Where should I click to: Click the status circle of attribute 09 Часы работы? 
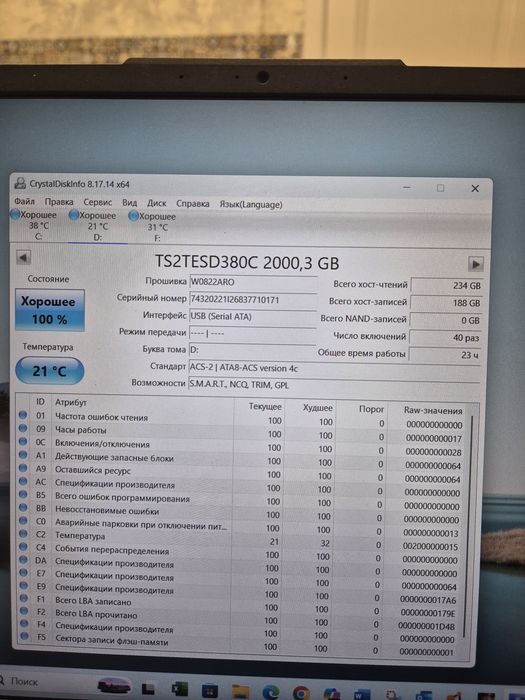(23, 428)
